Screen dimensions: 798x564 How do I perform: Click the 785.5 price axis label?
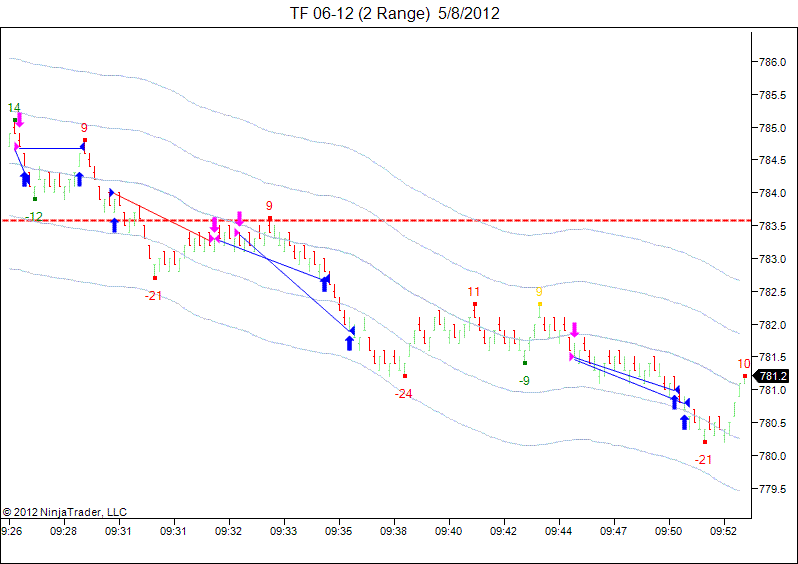772,95
